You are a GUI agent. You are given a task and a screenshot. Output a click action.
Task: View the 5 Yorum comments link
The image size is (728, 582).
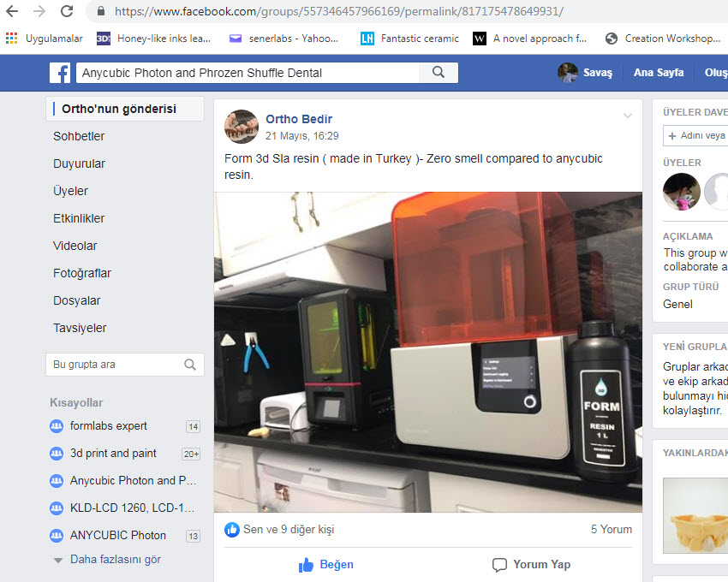click(611, 530)
